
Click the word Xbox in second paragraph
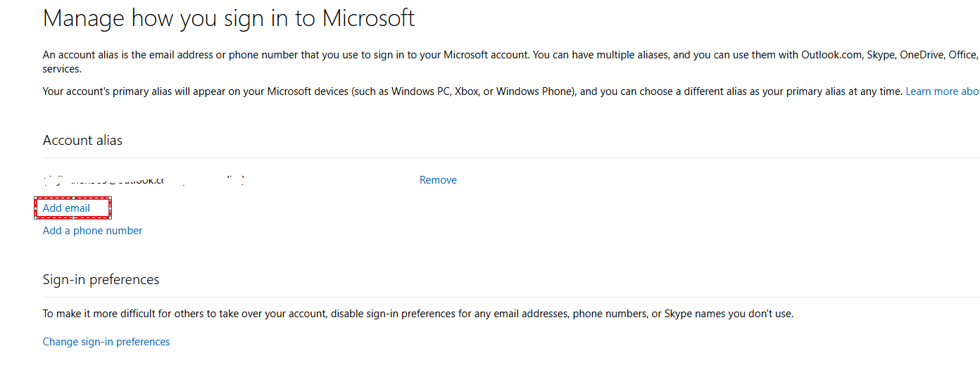[x=467, y=91]
